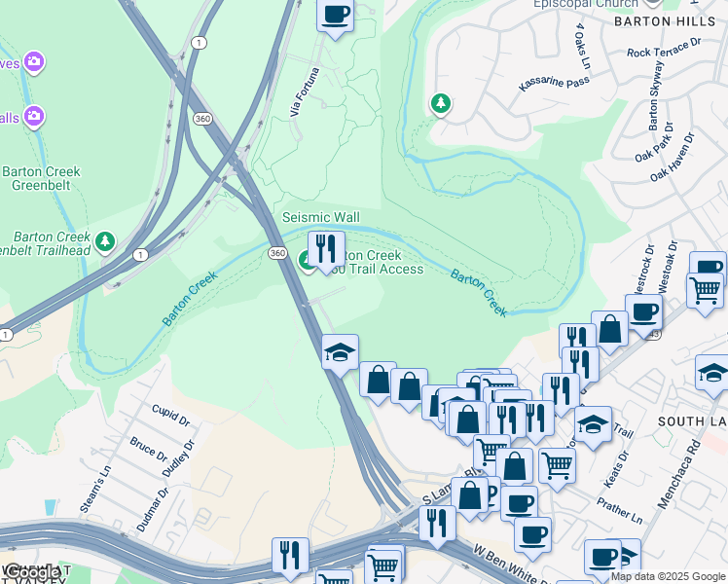Select the coffee cup marker below Westrock Dr
Screen dimensions: 728x584
click(x=643, y=314)
